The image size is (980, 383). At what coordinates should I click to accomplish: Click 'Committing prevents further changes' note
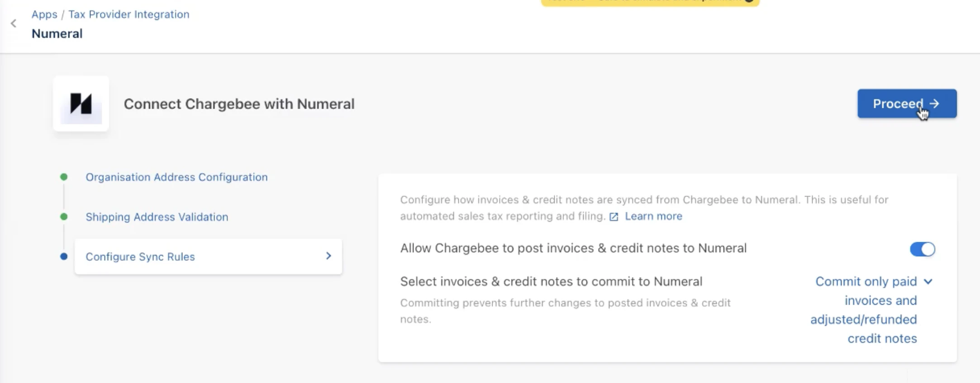pos(565,311)
